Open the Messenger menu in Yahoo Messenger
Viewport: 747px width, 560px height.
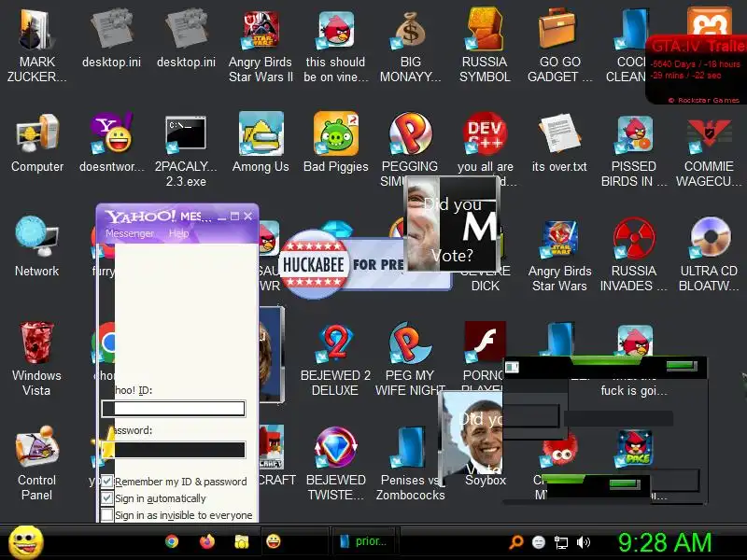pyautogui.click(x=130, y=233)
